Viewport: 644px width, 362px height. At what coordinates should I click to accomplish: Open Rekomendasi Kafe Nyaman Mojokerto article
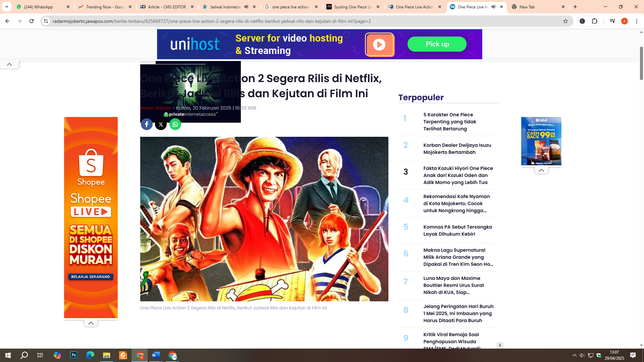pos(457,203)
